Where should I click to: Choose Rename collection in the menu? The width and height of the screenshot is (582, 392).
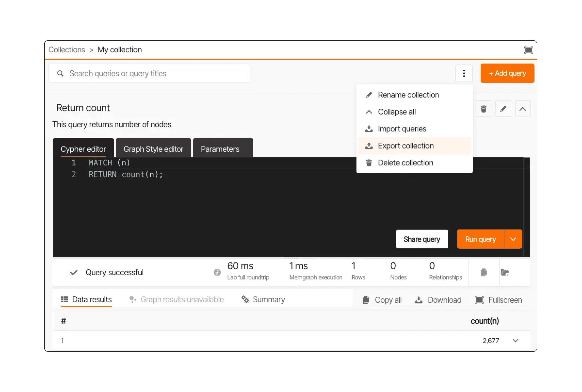(408, 95)
